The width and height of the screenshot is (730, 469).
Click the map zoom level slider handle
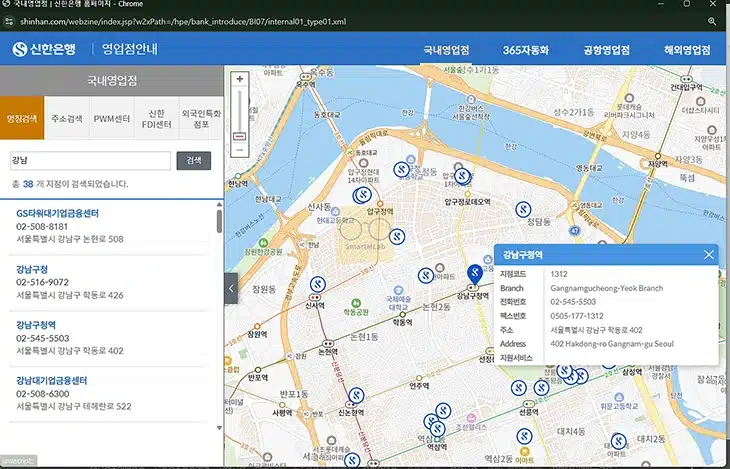point(239,136)
